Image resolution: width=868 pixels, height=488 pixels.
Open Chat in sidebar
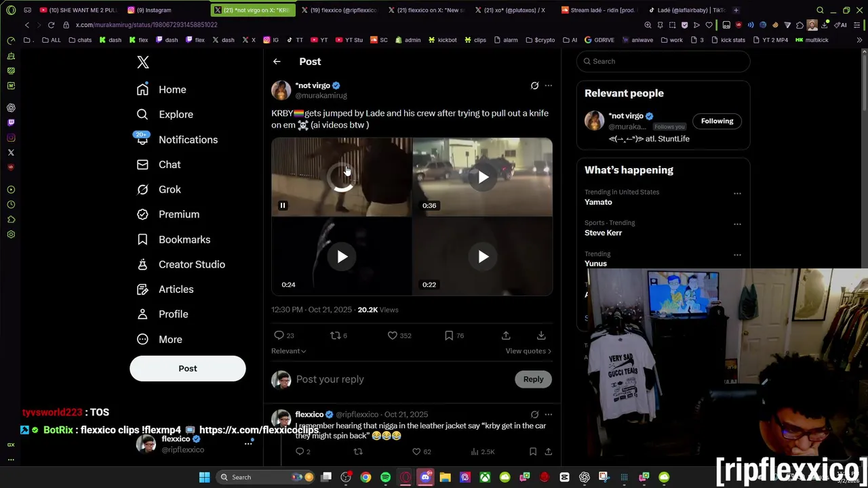point(159,165)
